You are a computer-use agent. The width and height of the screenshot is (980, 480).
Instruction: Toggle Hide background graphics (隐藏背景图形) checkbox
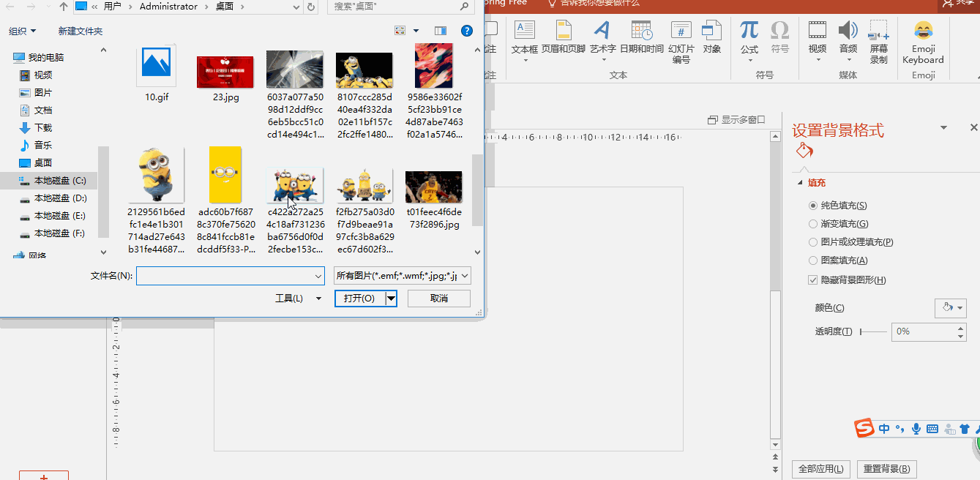tap(813, 280)
